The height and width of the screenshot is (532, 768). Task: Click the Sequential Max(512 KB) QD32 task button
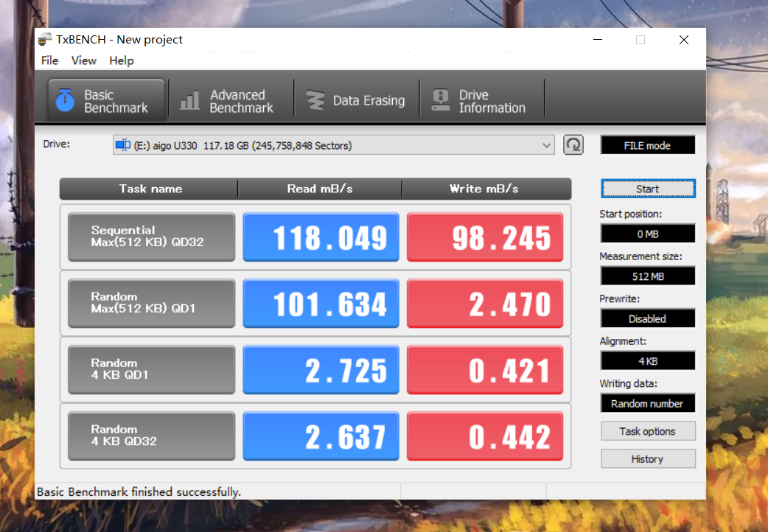click(151, 237)
